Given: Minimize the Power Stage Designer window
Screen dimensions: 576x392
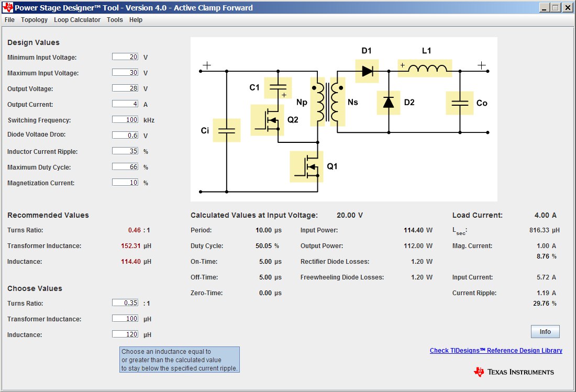Looking at the screenshot, I should [545, 7].
